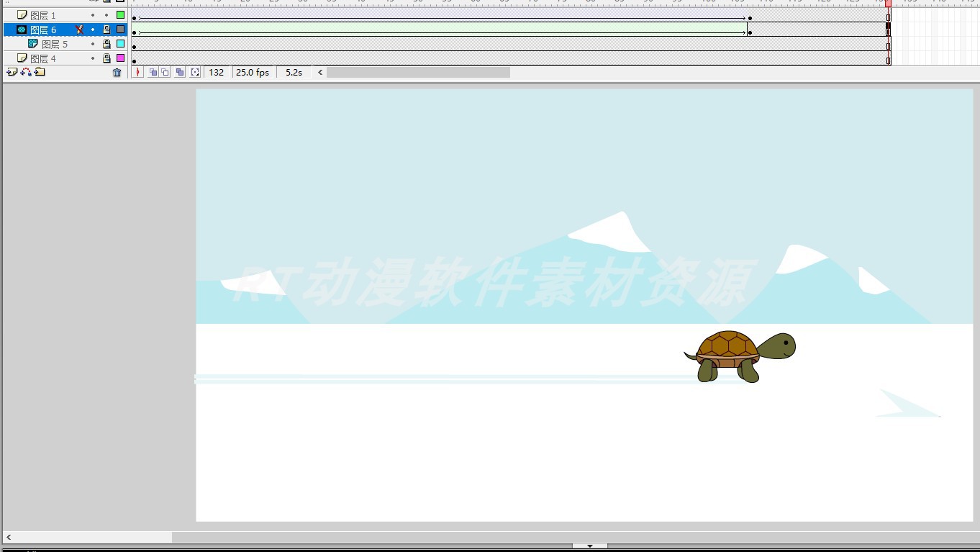This screenshot has width=980, height=552.
Task: Select the turtle on the stage
Action: coord(740,356)
